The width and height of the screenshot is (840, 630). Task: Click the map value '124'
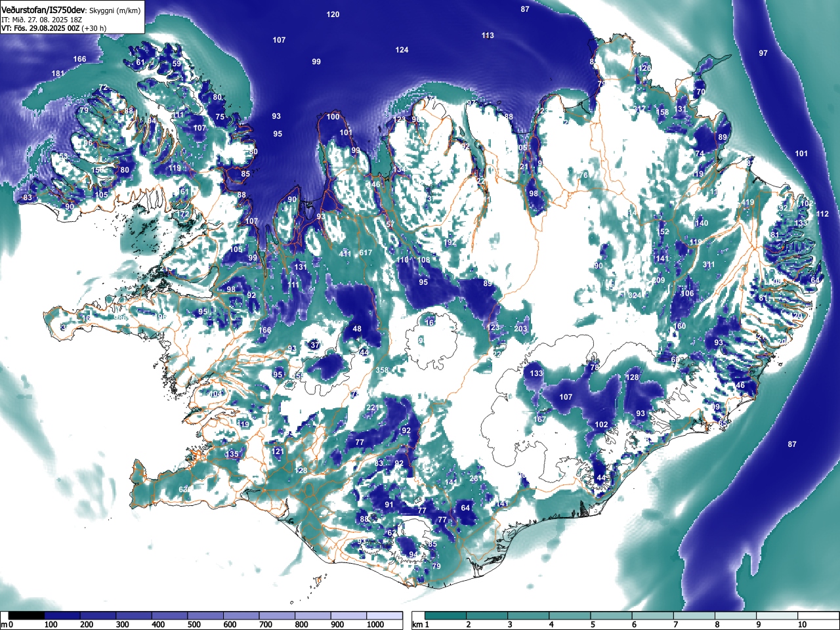pyautogui.click(x=402, y=50)
